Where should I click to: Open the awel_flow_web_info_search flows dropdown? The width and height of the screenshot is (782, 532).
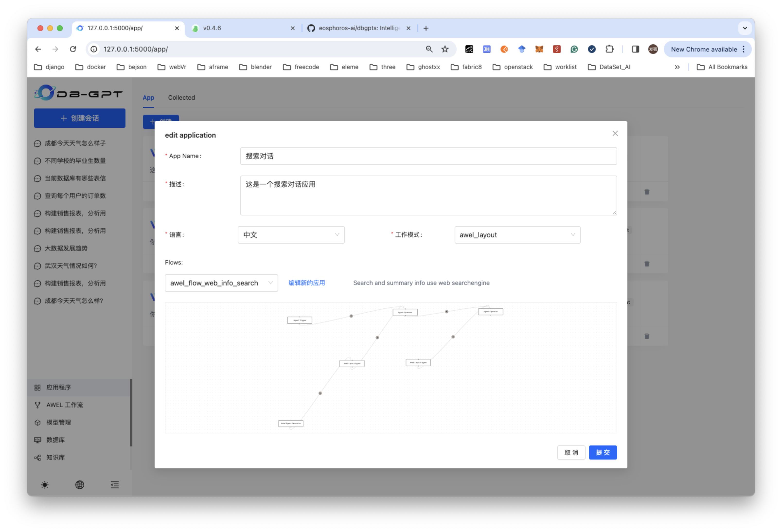pyautogui.click(x=221, y=283)
